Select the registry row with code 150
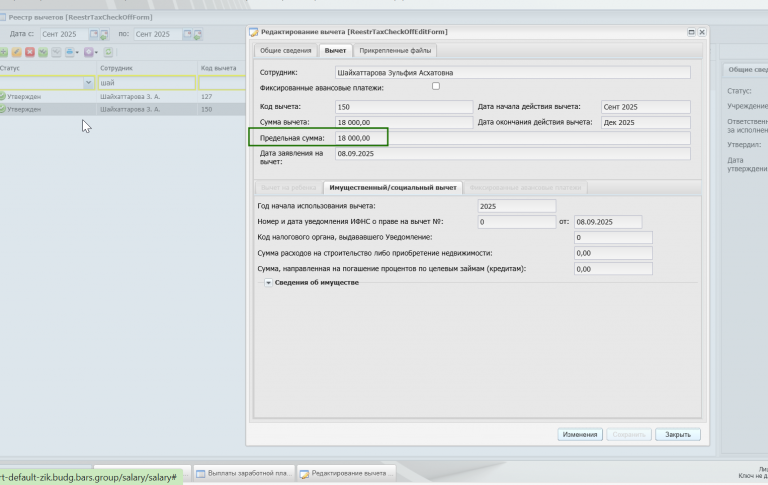The width and height of the screenshot is (768, 485). [x=122, y=109]
